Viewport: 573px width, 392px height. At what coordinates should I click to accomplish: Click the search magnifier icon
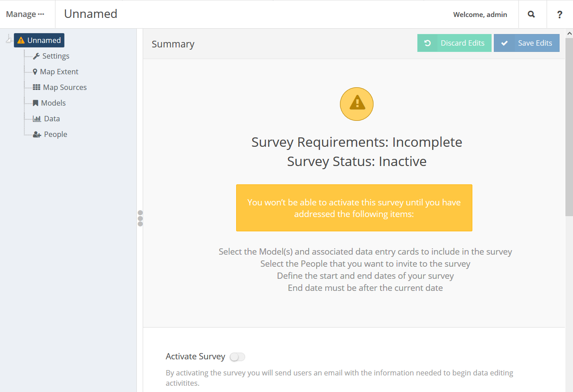[x=531, y=14]
